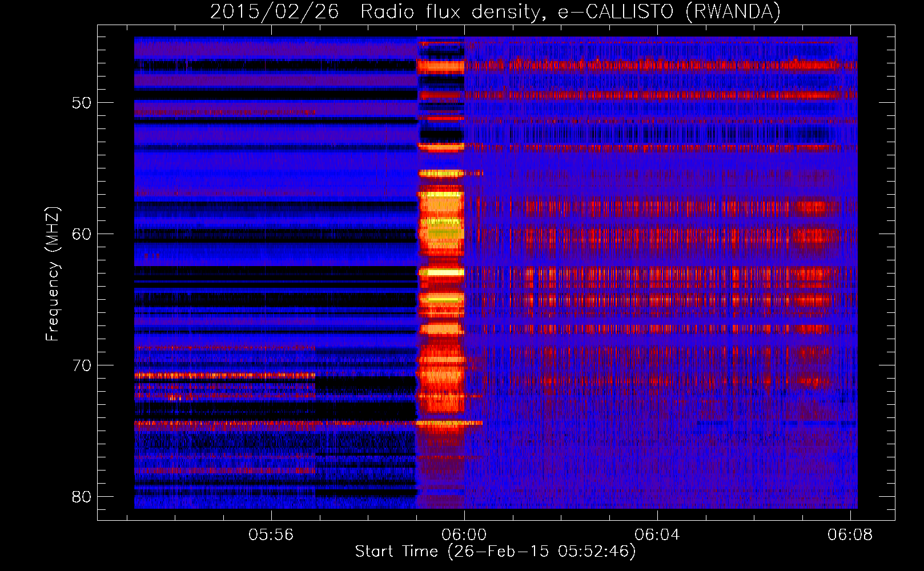Click the yellow burst band near 63 MHz
This screenshot has height=571, width=924.
[x=441, y=272]
